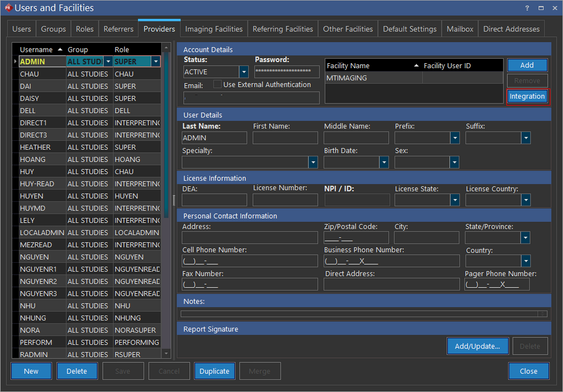The image size is (563, 392).
Task: Open the License State dropdown
Action: [455, 200]
